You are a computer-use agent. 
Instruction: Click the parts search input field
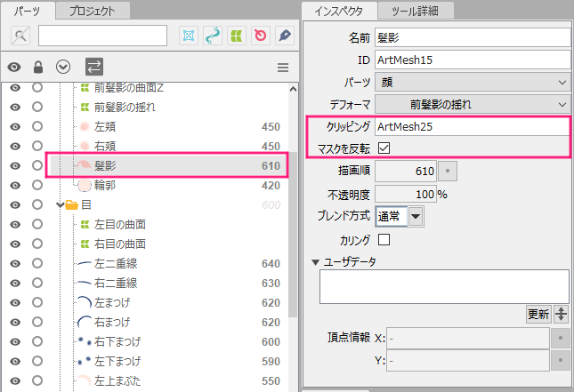[102, 36]
